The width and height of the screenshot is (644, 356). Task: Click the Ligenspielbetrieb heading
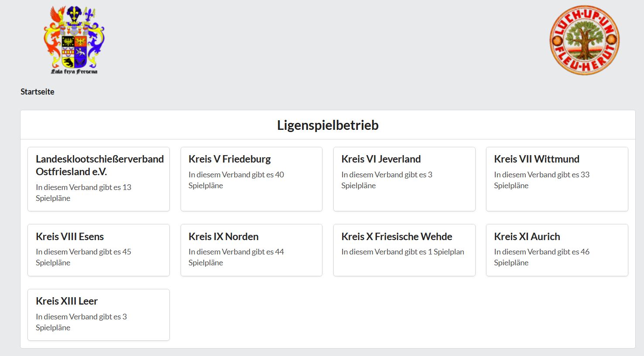point(328,125)
